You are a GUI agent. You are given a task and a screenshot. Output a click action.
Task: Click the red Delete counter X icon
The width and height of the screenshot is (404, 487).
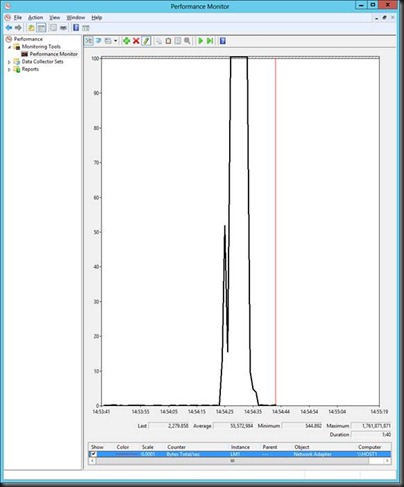pos(136,41)
